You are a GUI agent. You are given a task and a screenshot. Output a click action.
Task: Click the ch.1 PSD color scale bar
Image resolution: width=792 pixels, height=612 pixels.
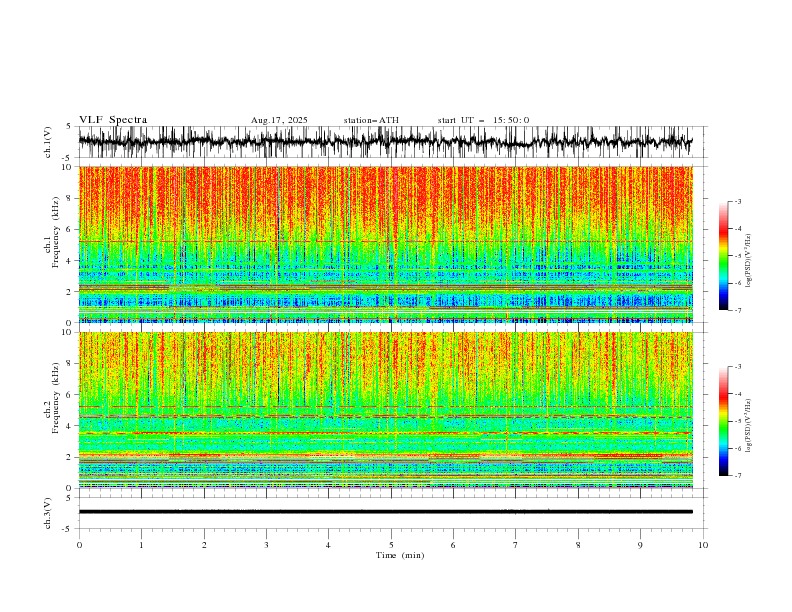tap(723, 256)
